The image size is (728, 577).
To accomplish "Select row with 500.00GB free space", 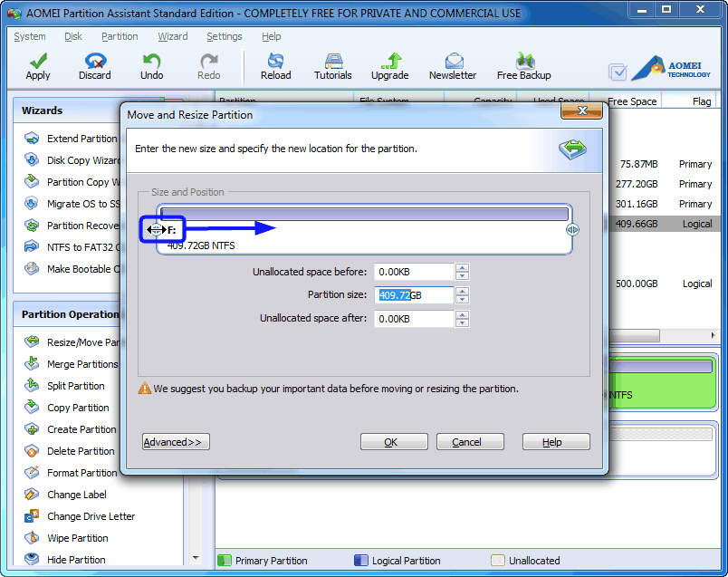I will coord(663,284).
